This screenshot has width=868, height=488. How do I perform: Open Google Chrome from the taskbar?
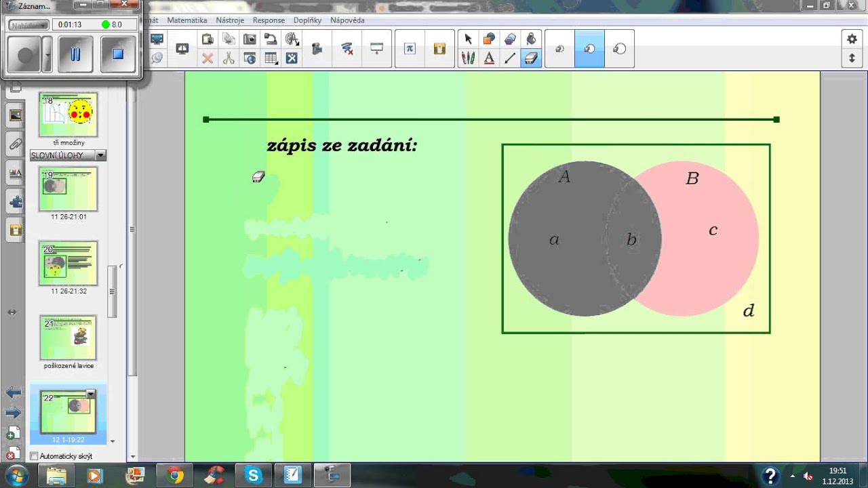point(176,475)
